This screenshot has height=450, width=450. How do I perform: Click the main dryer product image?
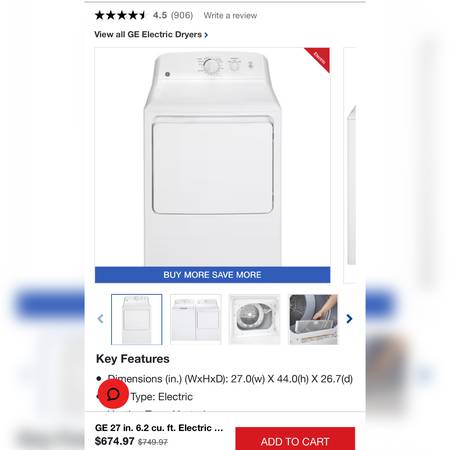213,157
